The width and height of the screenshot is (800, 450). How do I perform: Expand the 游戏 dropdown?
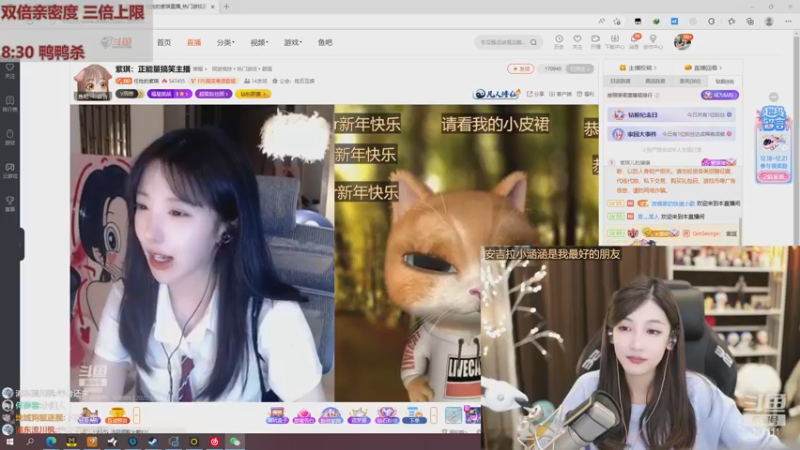click(292, 42)
